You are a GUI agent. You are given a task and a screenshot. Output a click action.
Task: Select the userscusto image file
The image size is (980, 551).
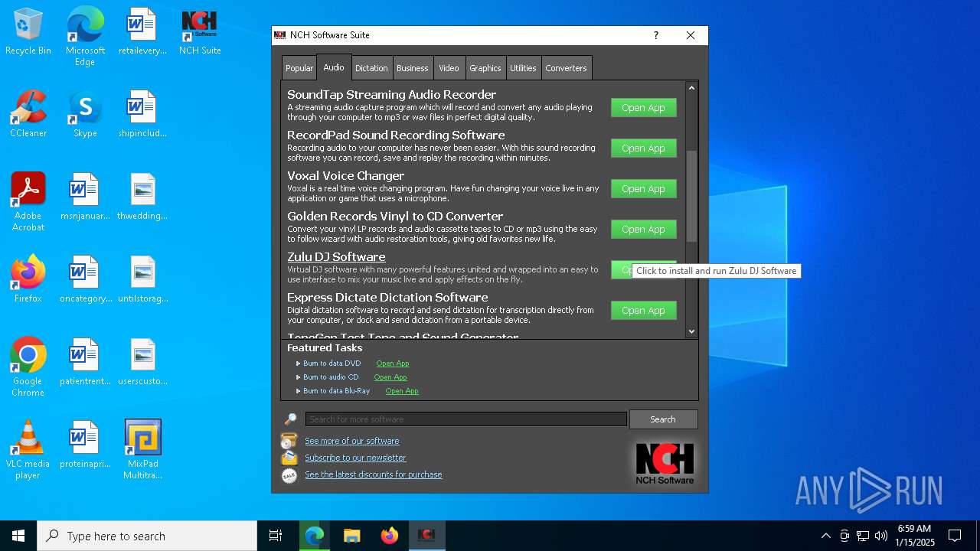[x=142, y=363]
